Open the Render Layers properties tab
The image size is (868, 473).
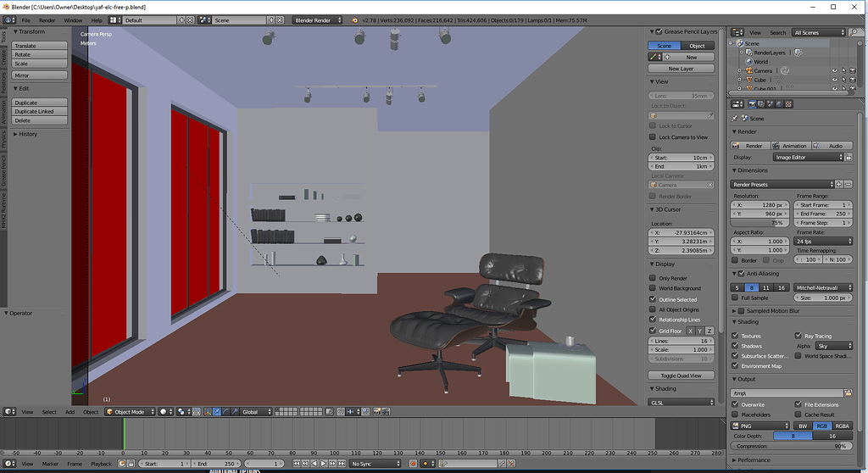pyautogui.click(x=761, y=104)
